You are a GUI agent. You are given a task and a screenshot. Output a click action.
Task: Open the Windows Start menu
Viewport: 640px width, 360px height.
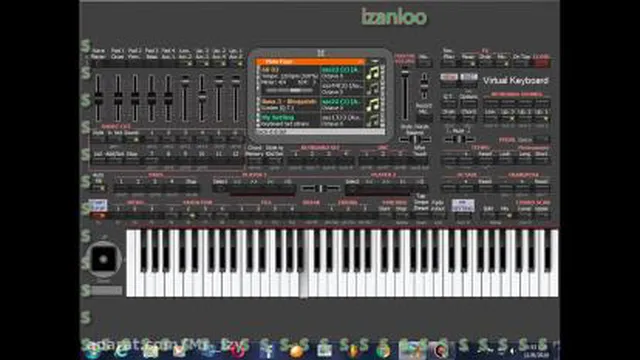[93, 351]
